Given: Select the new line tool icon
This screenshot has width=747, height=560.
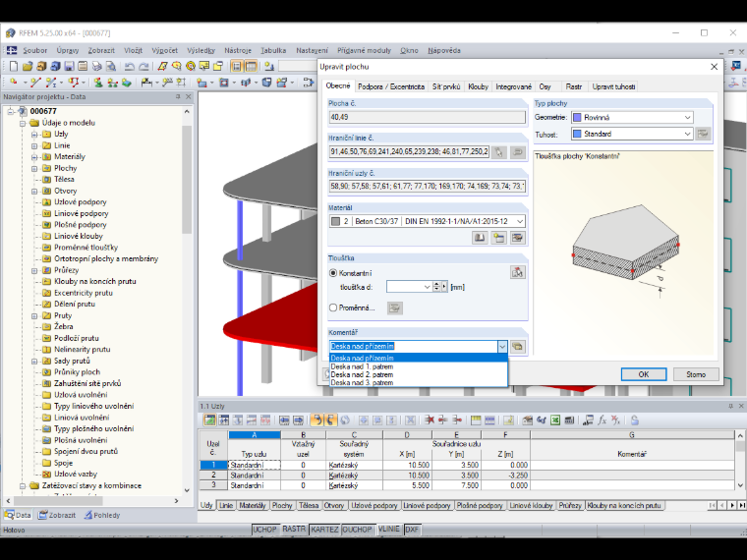Looking at the screenshot, I should 35,83.
